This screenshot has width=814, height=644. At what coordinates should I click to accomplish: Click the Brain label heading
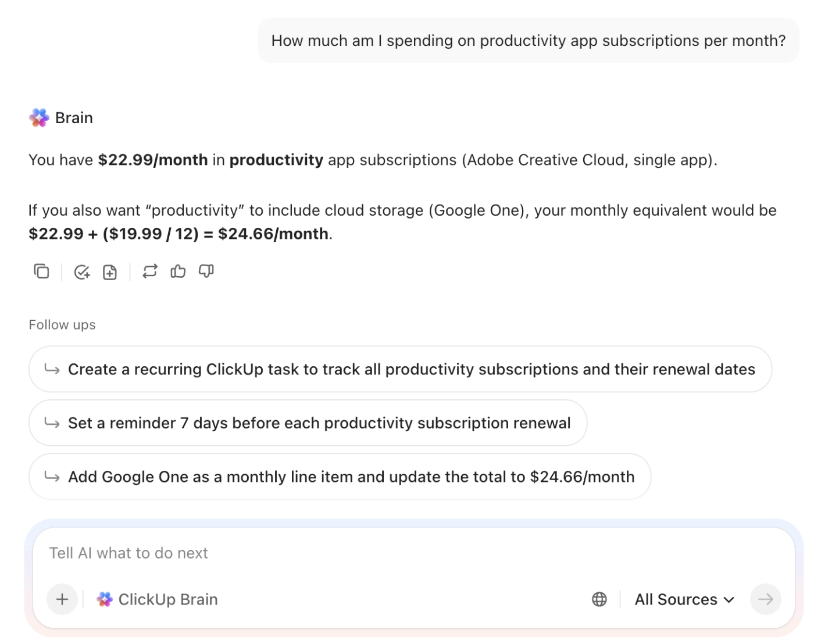pyautogui.click(x=74, y=117)
